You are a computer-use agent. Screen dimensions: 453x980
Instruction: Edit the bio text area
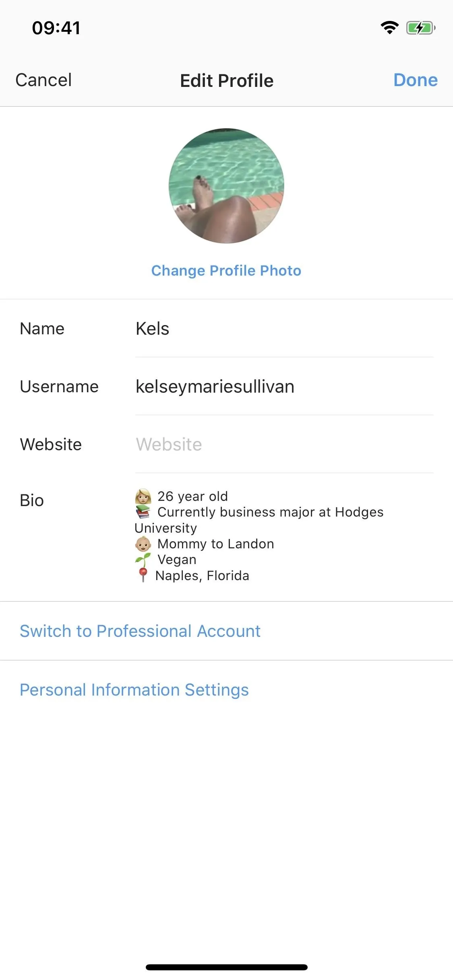tap(284, 536)
